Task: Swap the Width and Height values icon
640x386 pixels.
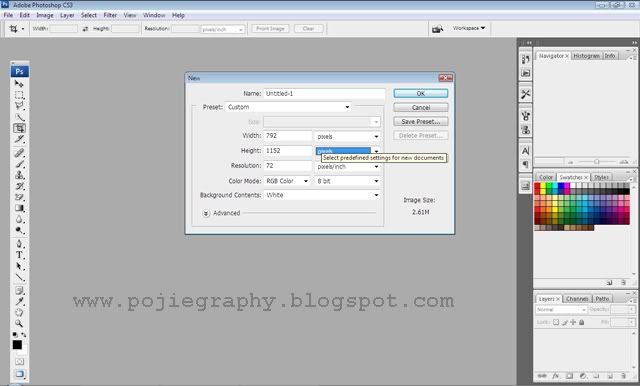Action: (x=85, y=29)
